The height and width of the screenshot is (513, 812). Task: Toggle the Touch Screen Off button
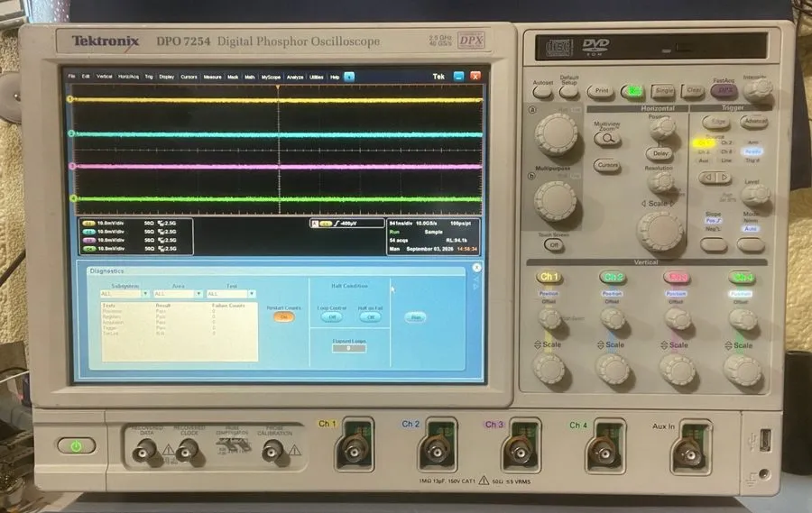click(554, 245)
